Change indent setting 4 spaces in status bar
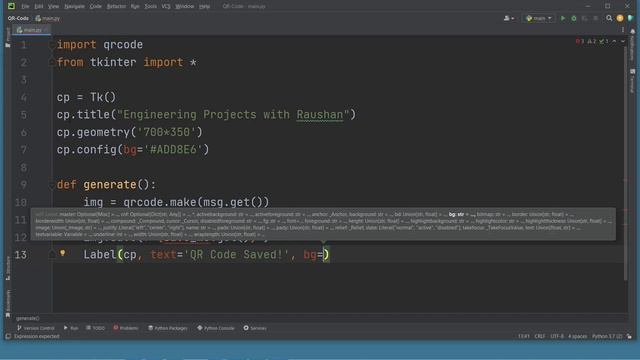 point(577,336)
